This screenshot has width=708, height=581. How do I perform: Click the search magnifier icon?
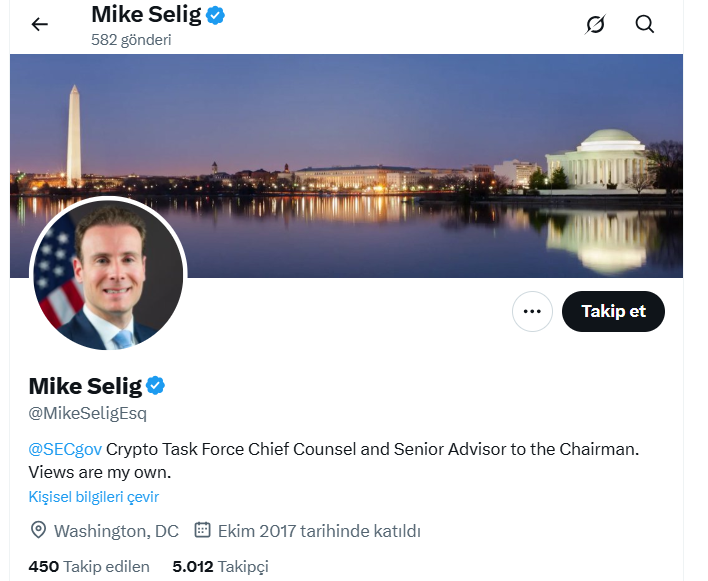(645, 24)
